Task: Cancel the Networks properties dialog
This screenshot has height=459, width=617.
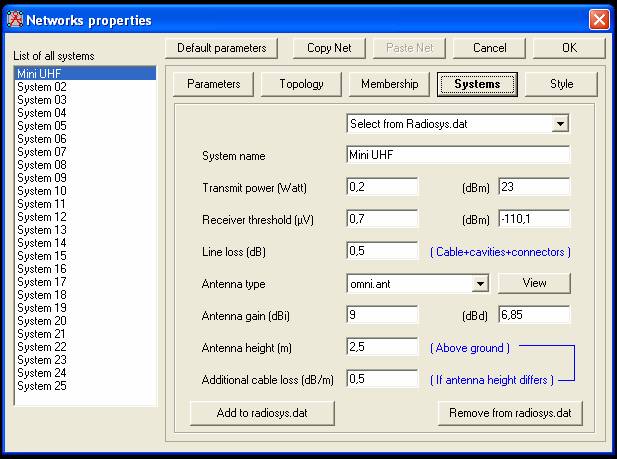Action: [x=489, y=48]
